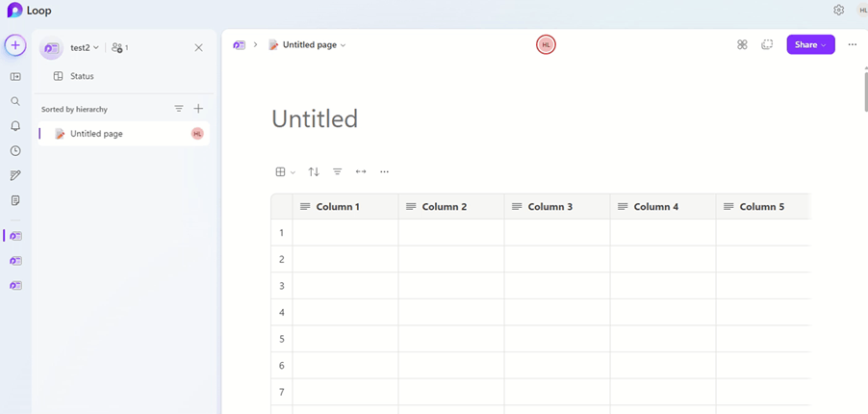Select Untitled page in the sidebar list

tap(123, 134)
